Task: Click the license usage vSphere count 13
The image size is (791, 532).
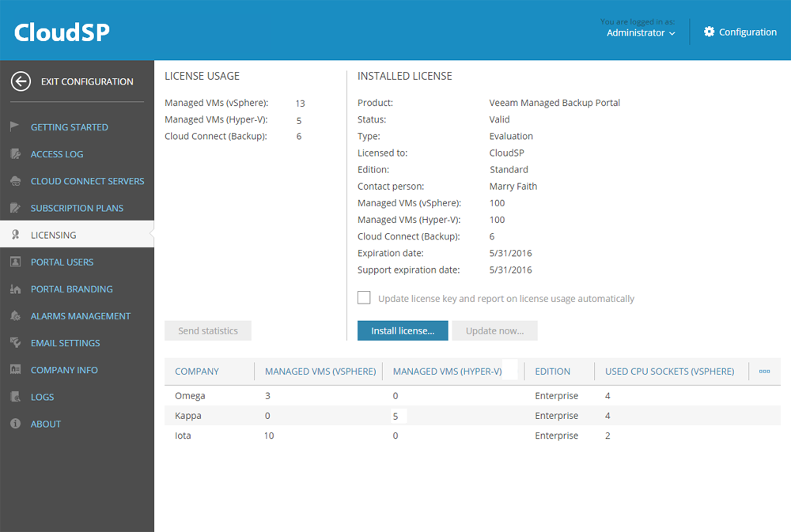Action: [300, 104]
